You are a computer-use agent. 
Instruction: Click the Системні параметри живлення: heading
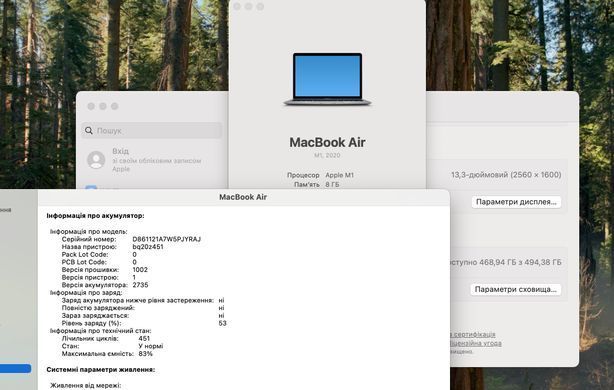(x=101, y=370)
